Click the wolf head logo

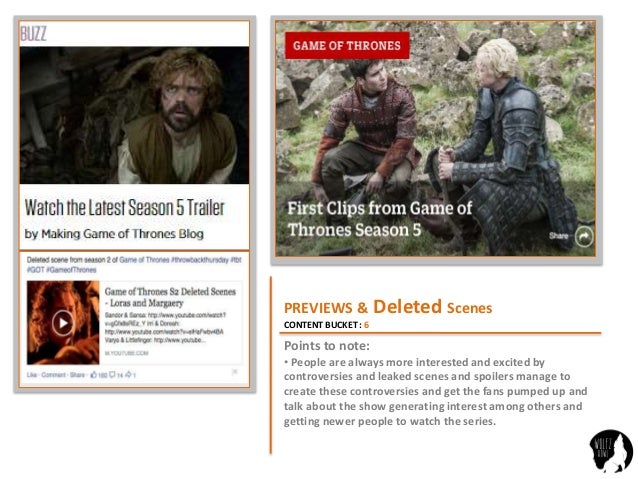(x=611, y=451)
